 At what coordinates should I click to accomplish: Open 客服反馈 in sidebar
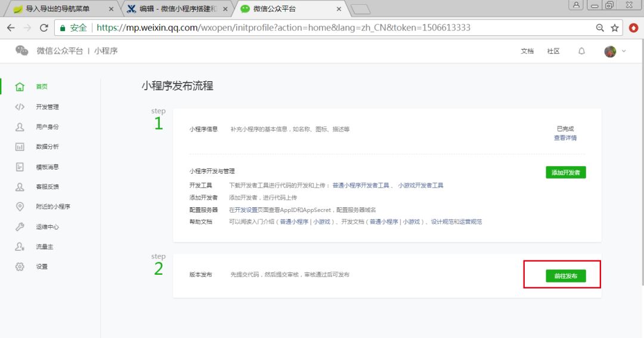(x=47, y=187)
